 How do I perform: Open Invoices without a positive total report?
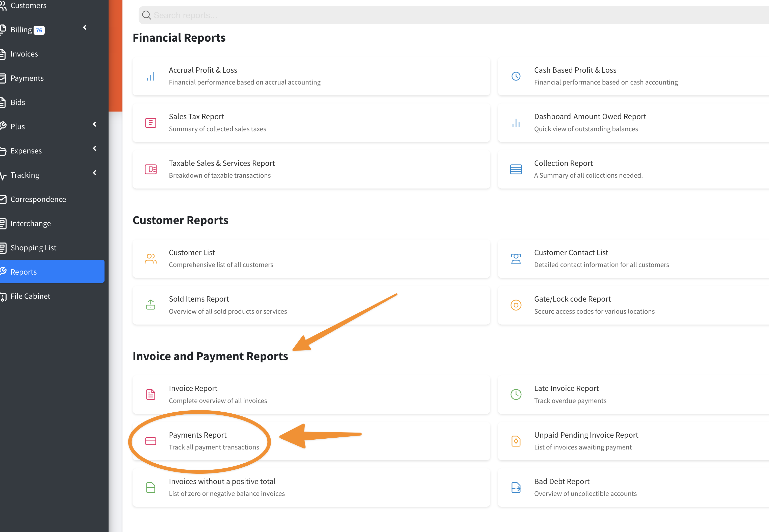click(x=222, y=481)
